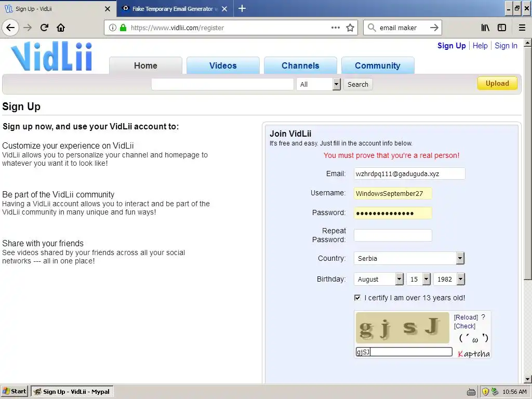This screenshot has height=399, width=532.
Task: Switch to the Channels tab
Action: pyautogui.click(x=300, y=65)
